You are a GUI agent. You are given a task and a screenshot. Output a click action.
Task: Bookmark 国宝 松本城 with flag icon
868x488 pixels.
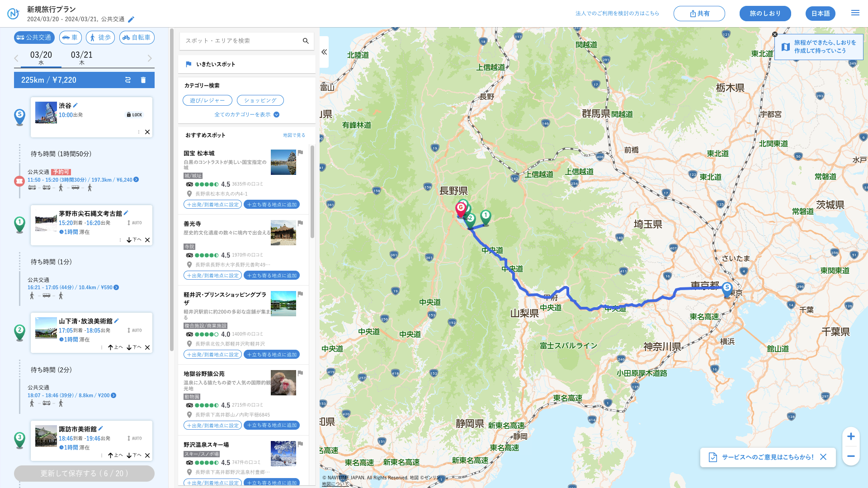point(300,153)
